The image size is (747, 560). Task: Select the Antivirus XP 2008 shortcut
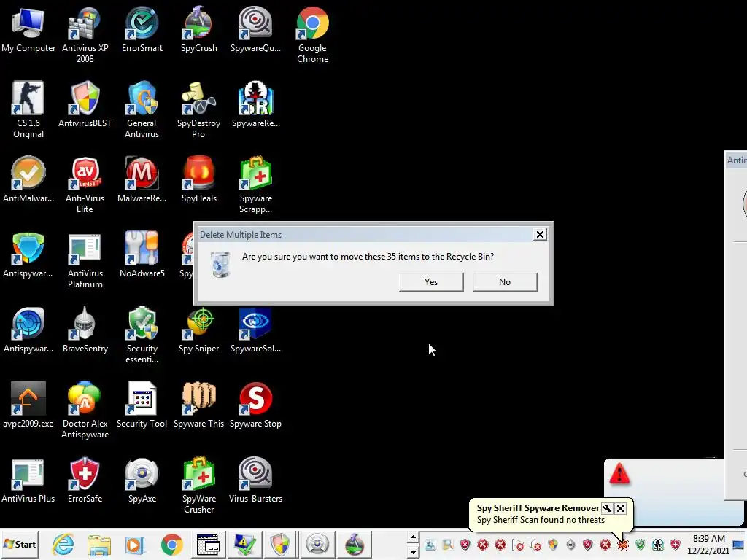tap(85, 36)
